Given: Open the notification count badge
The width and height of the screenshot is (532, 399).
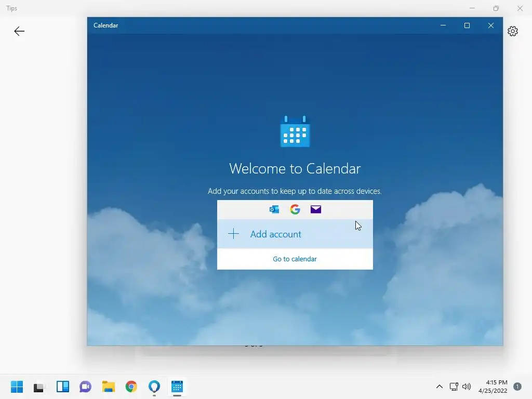Looking at the screenshot, I should point(517,387).
